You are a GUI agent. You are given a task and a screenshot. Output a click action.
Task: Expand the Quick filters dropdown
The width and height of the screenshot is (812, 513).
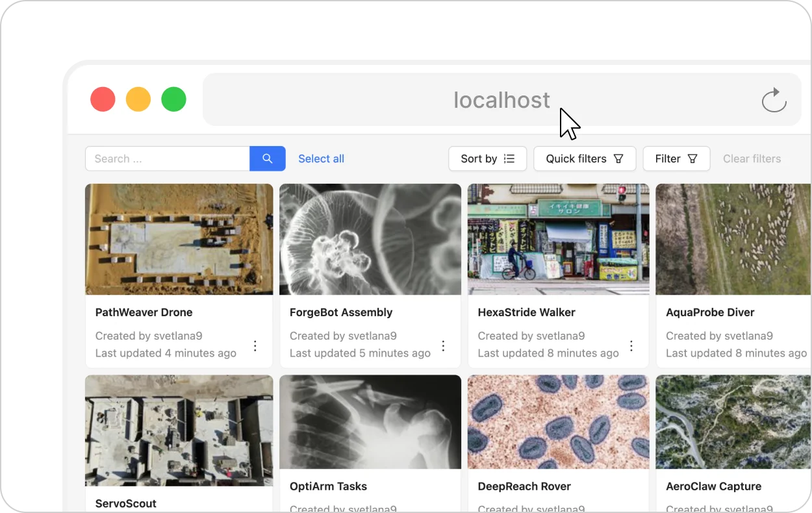585,158
